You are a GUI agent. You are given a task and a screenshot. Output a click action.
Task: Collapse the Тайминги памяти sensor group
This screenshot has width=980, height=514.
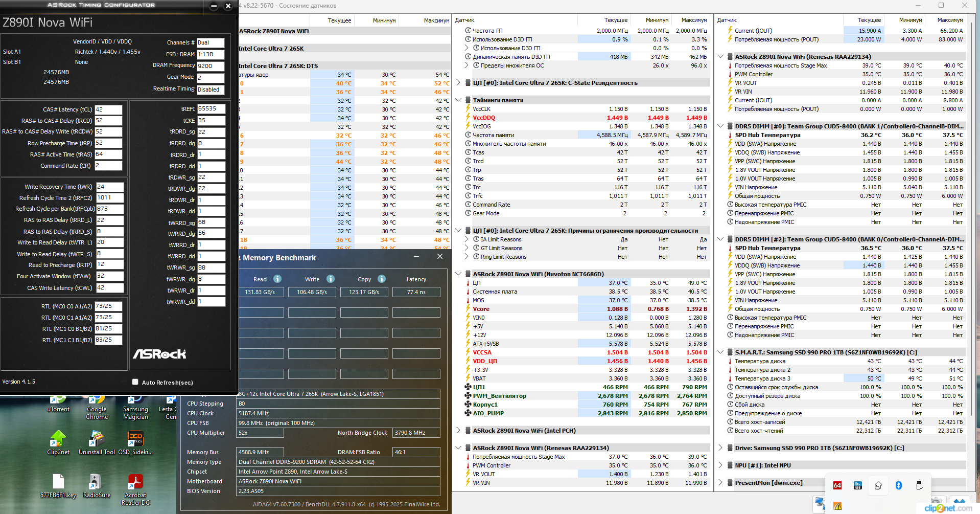458,100
